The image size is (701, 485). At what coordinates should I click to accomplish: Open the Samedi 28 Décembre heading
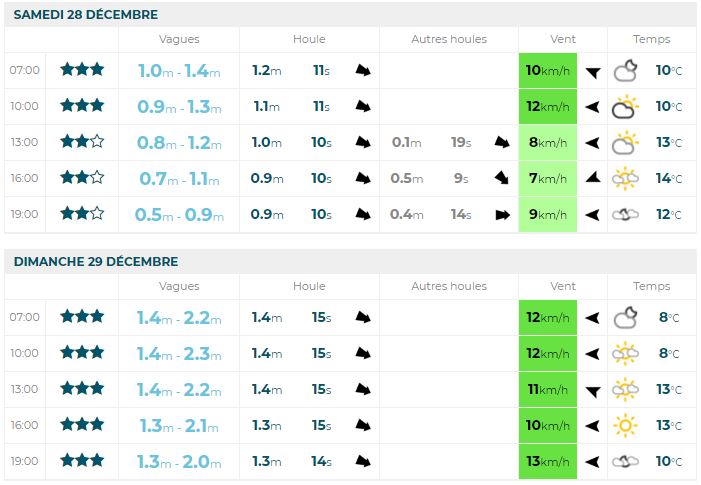click(x=85, y=15)
